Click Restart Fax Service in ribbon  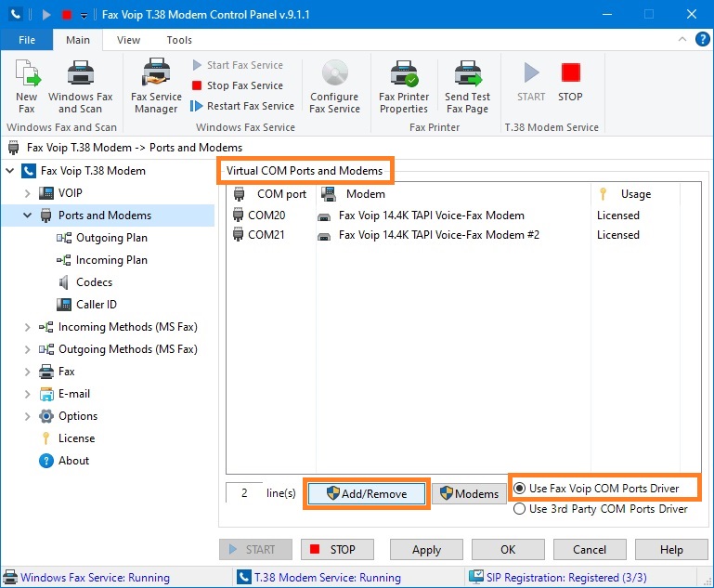point(242,106)
